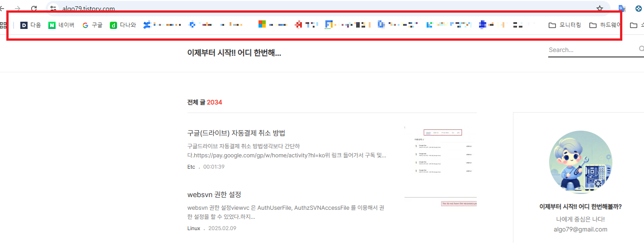Open the Etc category link
This screenshot has width=644, height=250.
point(191,167)
